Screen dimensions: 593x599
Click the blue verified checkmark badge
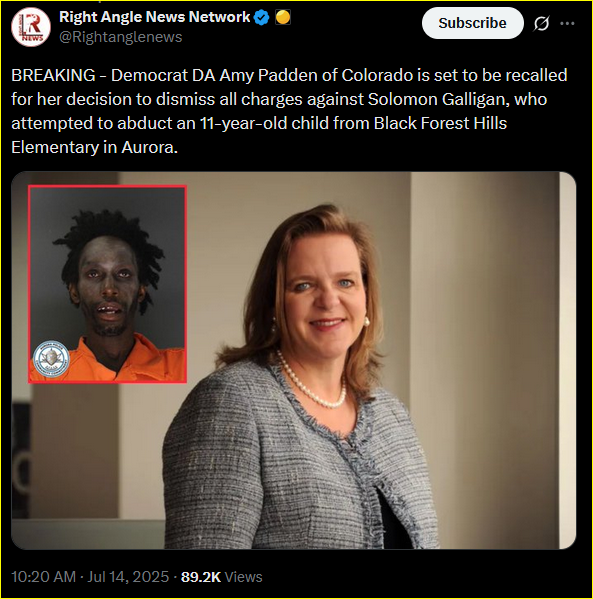point(261,17)
